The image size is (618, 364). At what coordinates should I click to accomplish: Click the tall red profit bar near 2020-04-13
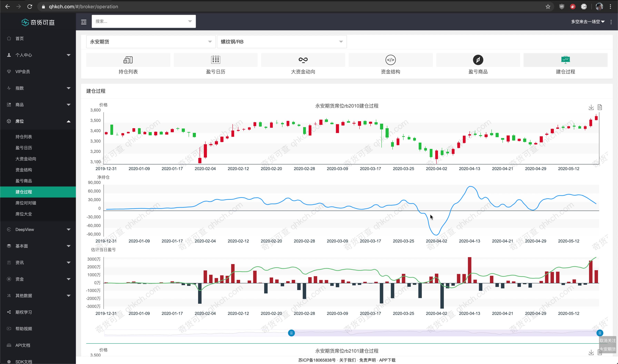point(470,270)
